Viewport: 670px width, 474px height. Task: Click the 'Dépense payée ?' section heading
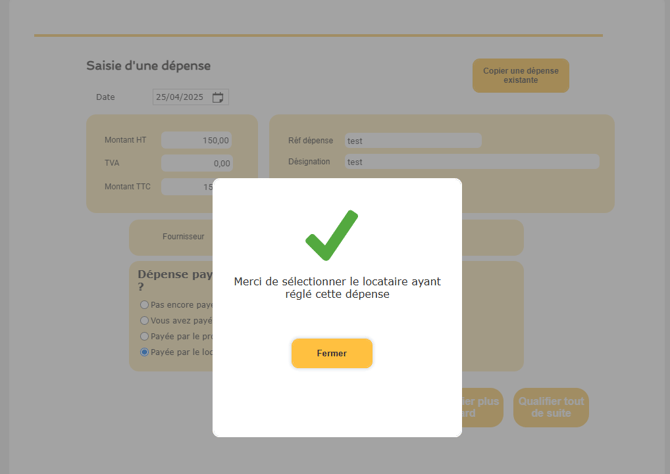[x=175, y=280]
